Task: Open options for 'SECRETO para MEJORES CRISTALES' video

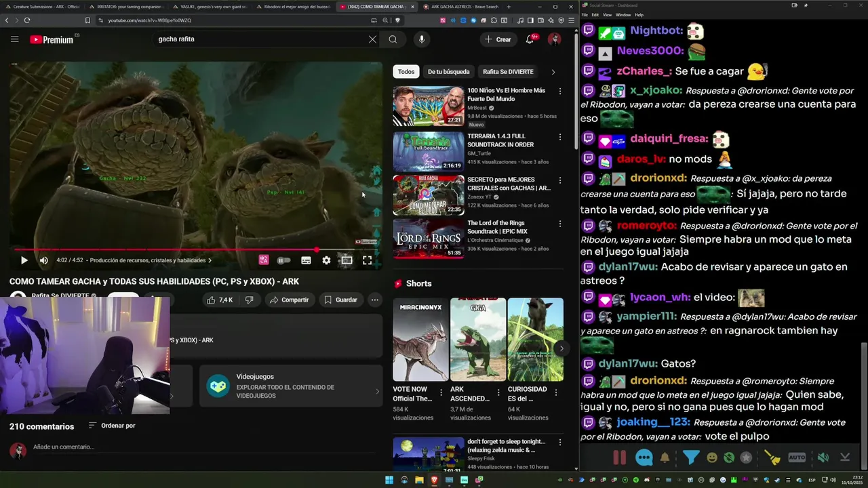Action: click(x=559, y=180)
